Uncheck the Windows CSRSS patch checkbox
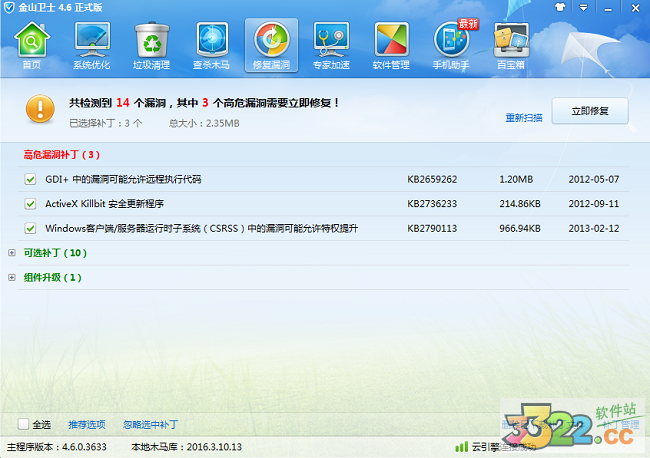This screenshot has height=458, width=650. pos(30,228)
